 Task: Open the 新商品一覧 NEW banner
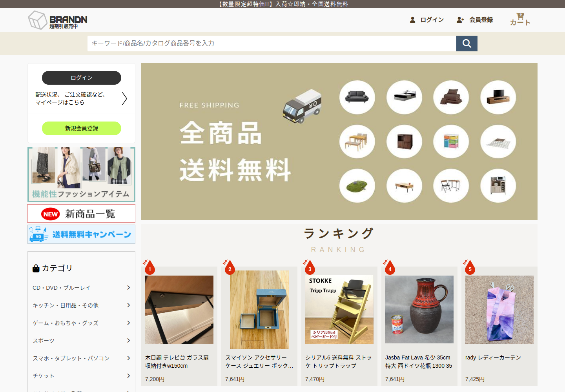pyautogui.click(x=82, y=214)
